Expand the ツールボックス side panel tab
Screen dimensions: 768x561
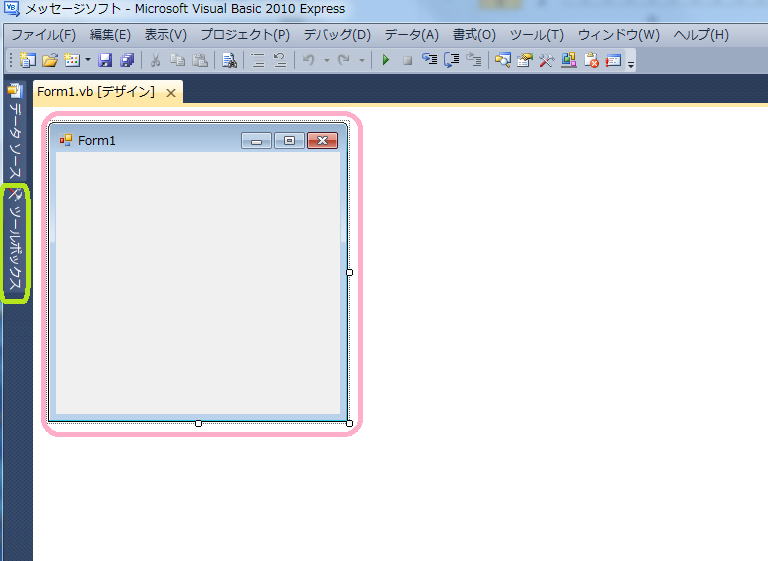tap(15, 242)
